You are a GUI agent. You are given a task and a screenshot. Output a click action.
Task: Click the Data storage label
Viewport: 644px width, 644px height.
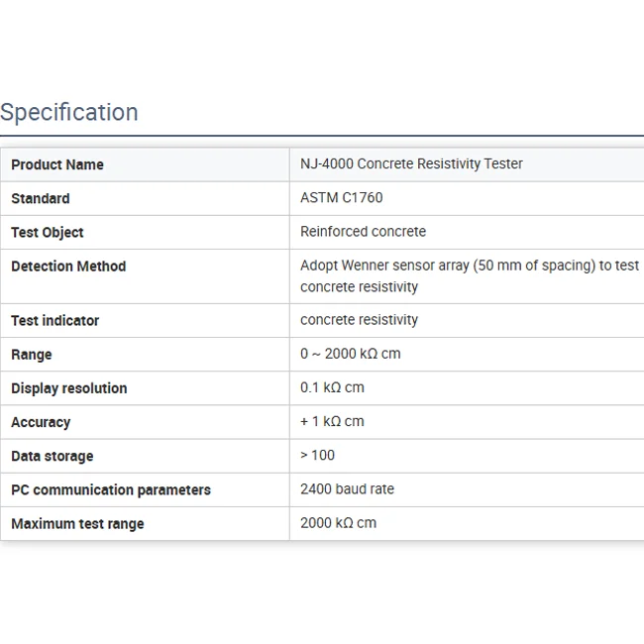pyautogui.click(x=53, y=456)
